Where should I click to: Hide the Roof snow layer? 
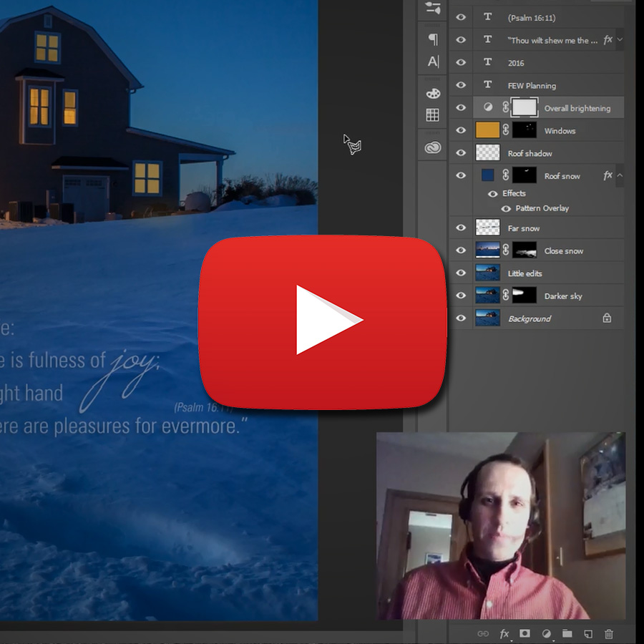tap(461, 175)
